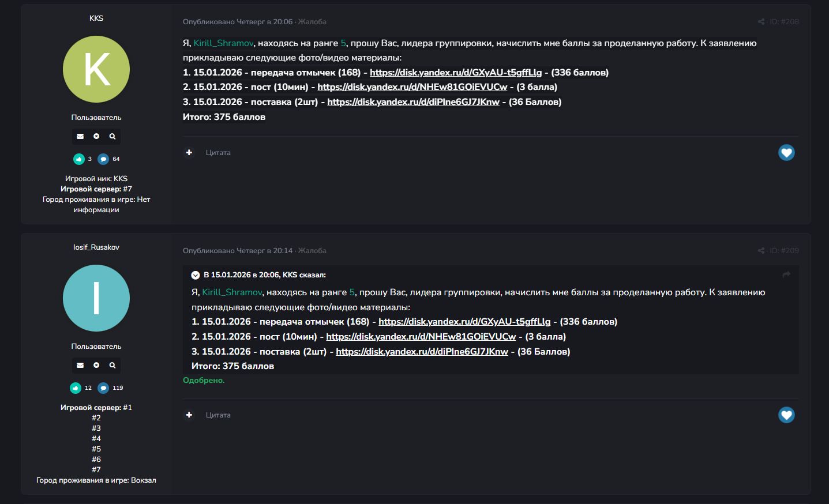Click the circled X ignore icon under KKS

(x=96, y=137)
